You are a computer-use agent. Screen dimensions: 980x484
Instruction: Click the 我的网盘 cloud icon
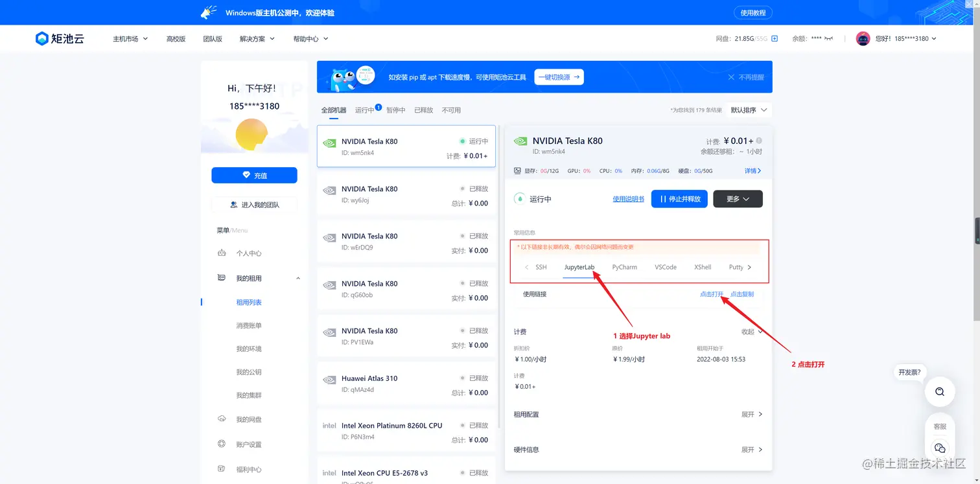(x=222, y=419)
